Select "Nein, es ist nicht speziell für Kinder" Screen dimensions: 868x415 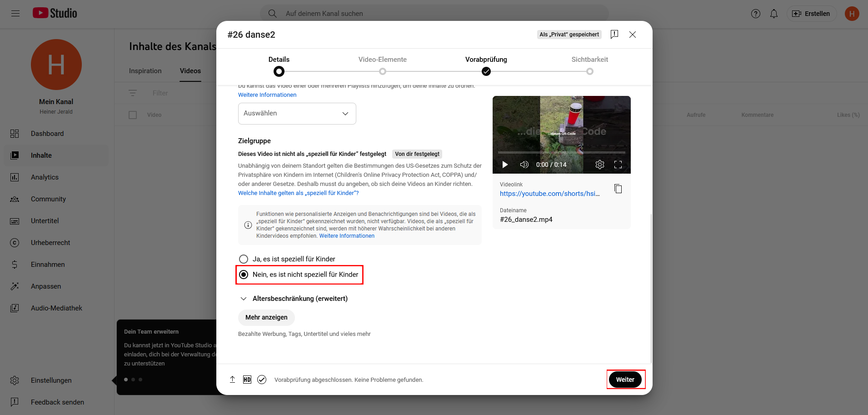(x=244, y=275)
